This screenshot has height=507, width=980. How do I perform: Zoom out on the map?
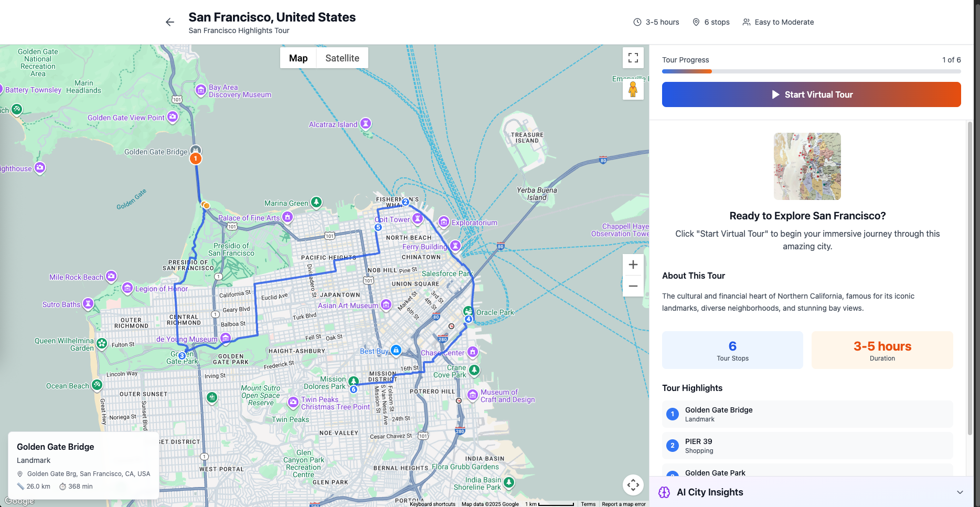click(633, 286)
